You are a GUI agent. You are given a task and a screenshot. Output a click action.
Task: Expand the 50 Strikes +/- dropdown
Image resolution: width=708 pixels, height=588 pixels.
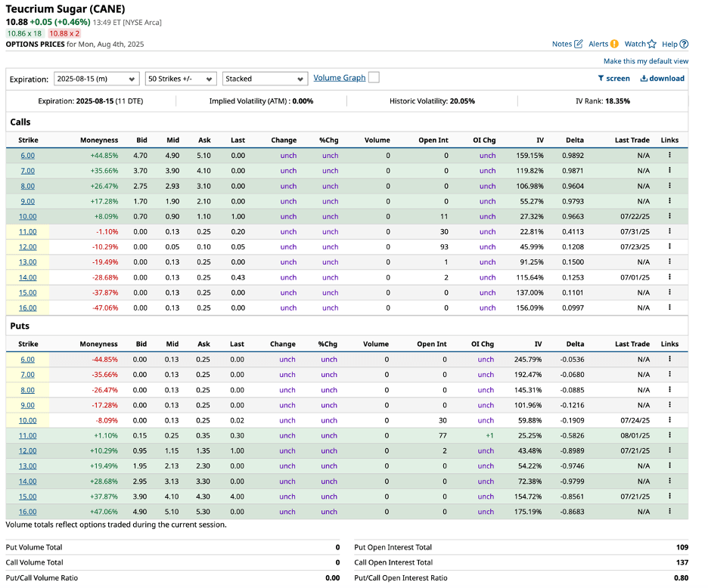pyautogui.click(x=181, y=79)
